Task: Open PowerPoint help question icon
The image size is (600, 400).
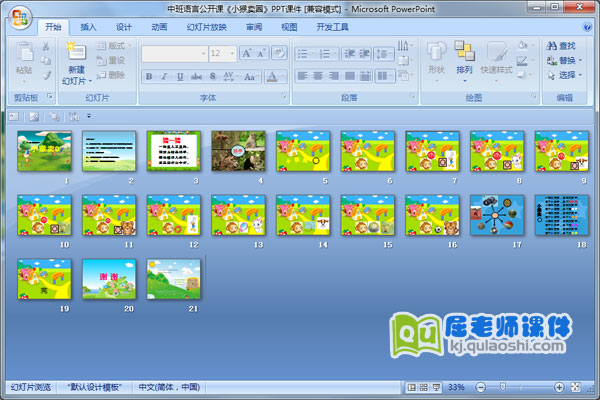Action: (x=587, y=27)
